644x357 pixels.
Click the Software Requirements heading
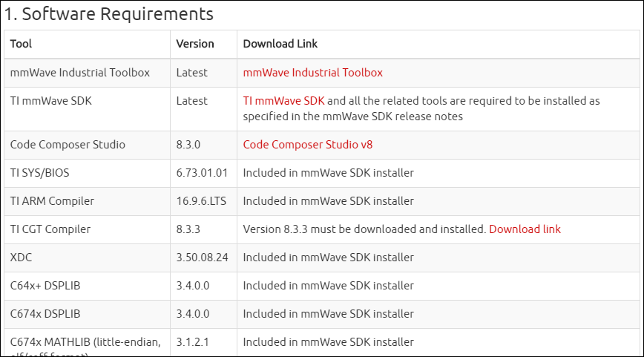[109, 14]
